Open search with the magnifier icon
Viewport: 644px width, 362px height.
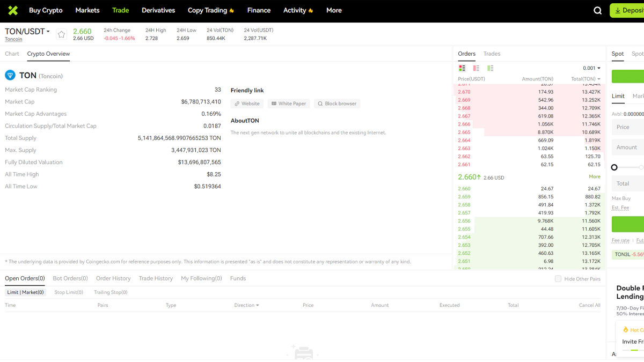597,11
